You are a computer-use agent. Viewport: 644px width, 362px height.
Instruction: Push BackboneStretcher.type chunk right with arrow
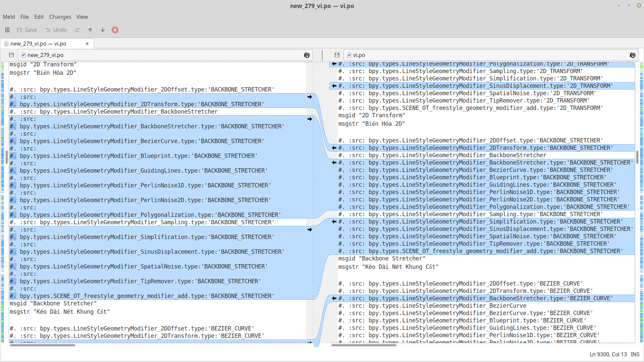coord(310,119)
